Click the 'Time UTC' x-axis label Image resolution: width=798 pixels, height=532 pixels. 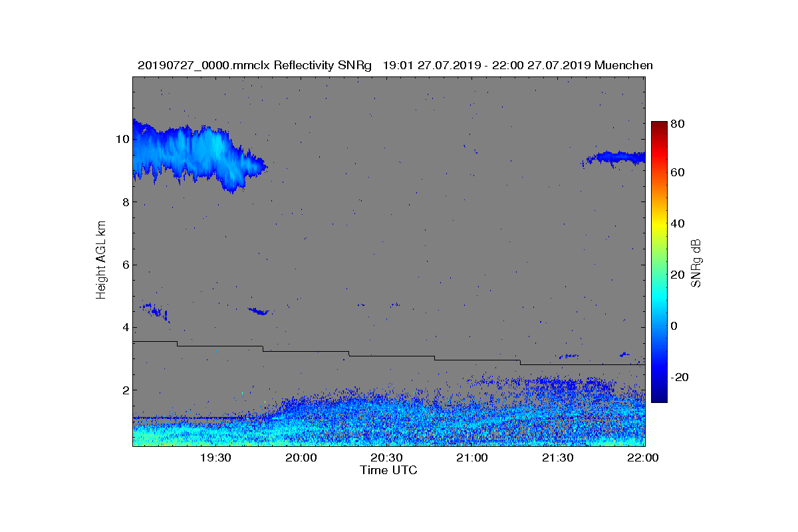(x=388, y=470)
